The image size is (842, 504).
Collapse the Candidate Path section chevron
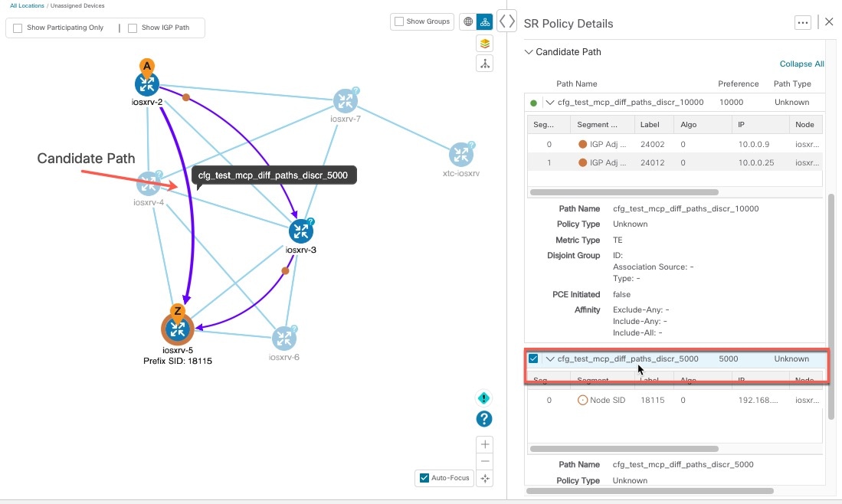[529, 52]
